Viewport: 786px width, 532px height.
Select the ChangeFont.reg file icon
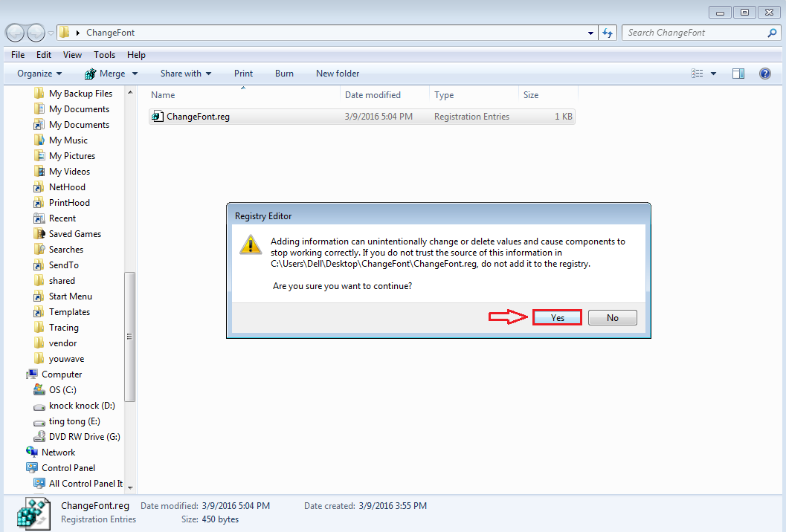click(x=158, y=116)
